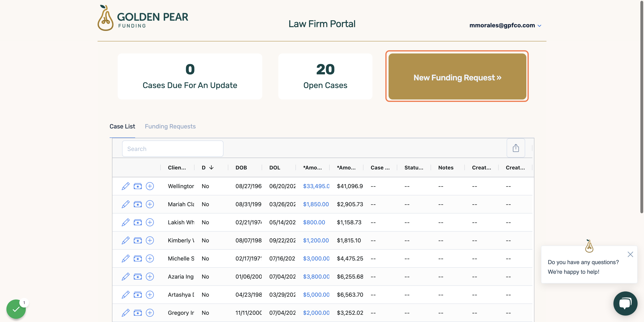Add item with plus icon for Azaria

point(150,277)
